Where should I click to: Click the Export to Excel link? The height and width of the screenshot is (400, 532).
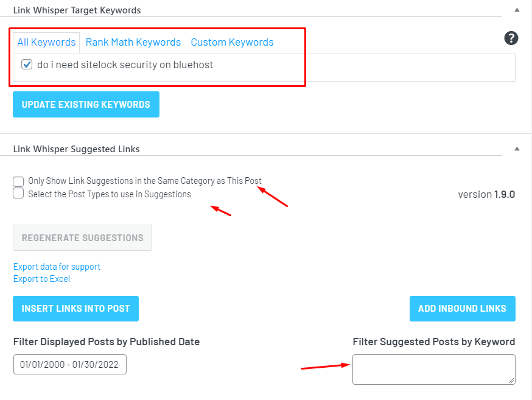(41, 279)
